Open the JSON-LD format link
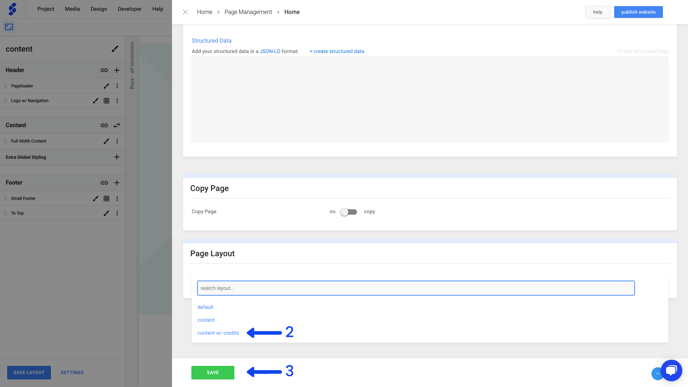Viewport: 688px width, 387px height. [270, 51]
